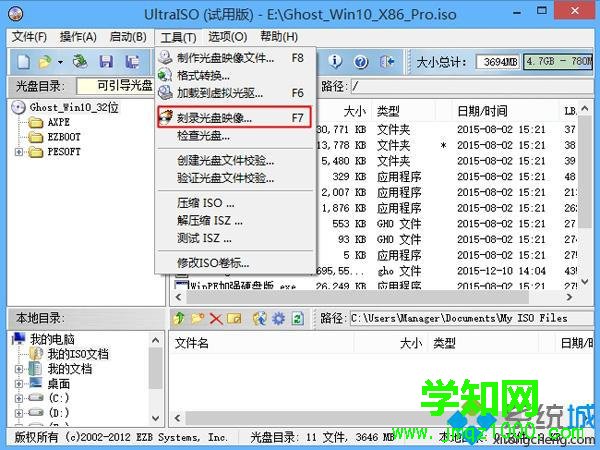Click the Exit toolbar icon
The height and width of the screenshot is (450, 600).
387,62
